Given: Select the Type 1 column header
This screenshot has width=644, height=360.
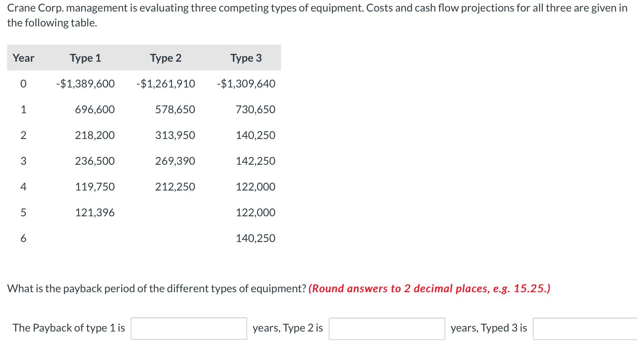Looking at the screenshot, I should click(x=85, y=58).
